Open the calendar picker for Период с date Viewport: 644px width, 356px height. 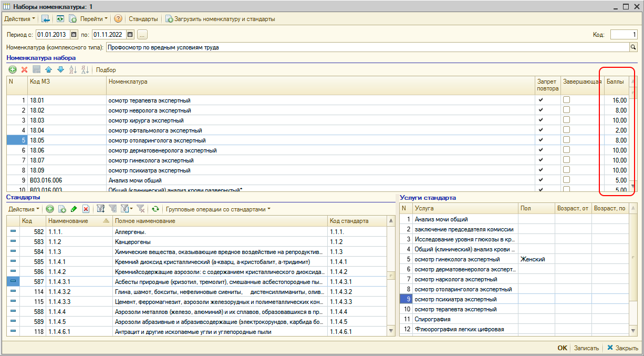pyautogui.click(x=74, y=35)
